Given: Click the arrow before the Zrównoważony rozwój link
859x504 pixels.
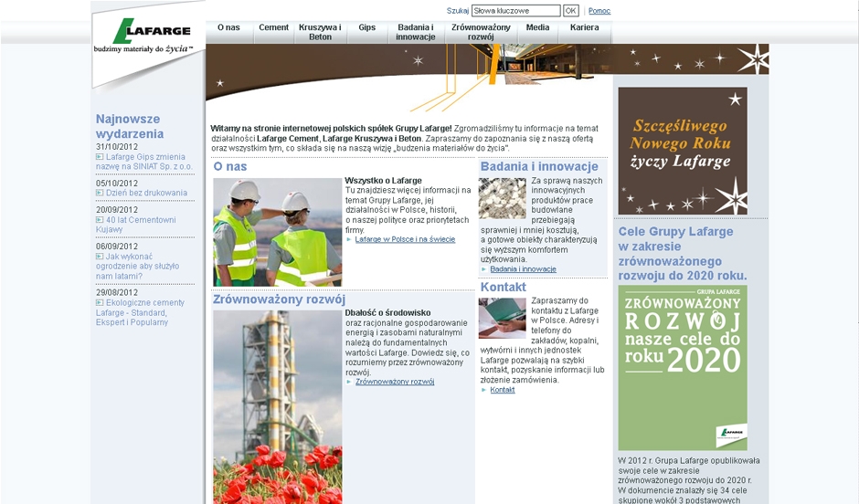Looking at the screenshot, I should 349,382.
